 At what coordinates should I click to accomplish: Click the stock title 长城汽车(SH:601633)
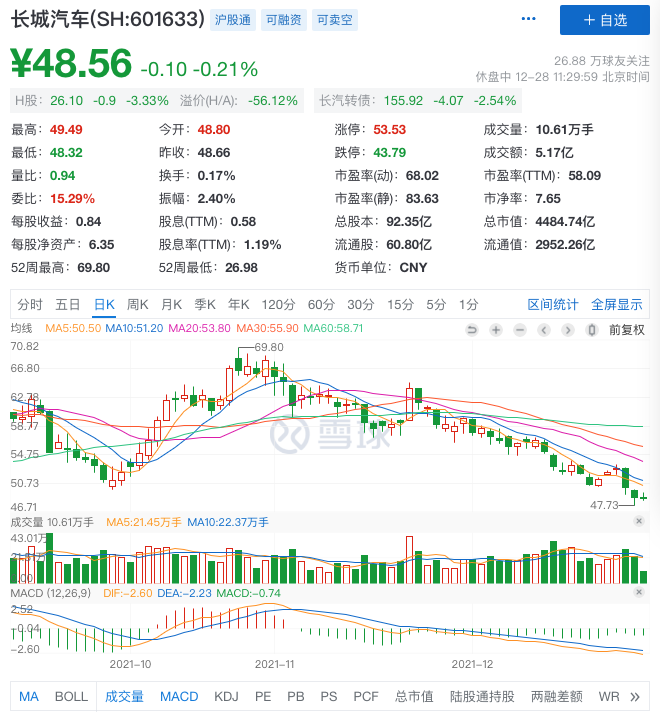pyautogui.click(x=107, y=20)
